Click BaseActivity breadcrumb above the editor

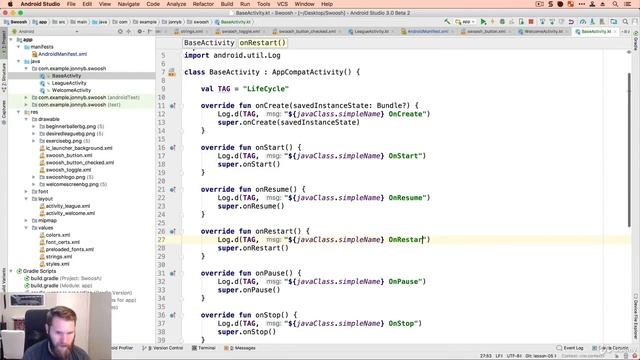[209, 43]
